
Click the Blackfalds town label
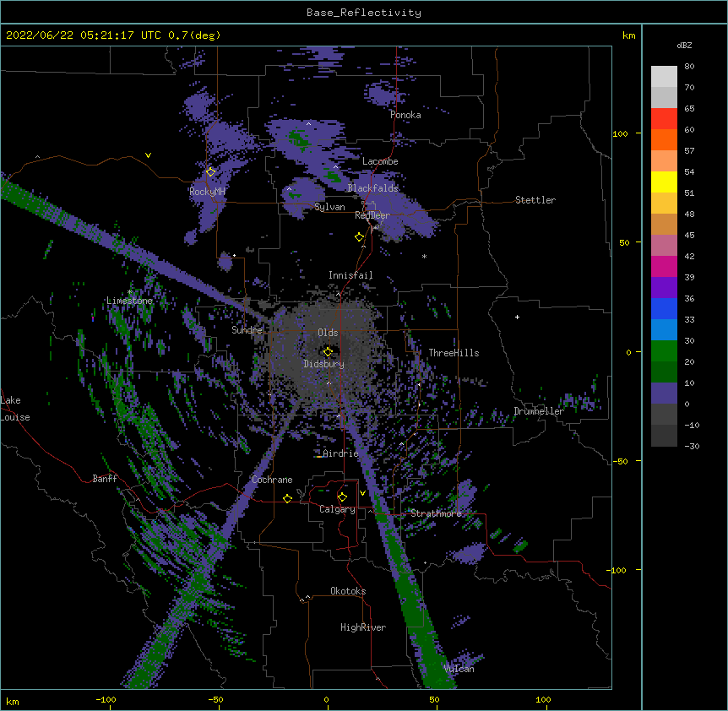[372, 188]
